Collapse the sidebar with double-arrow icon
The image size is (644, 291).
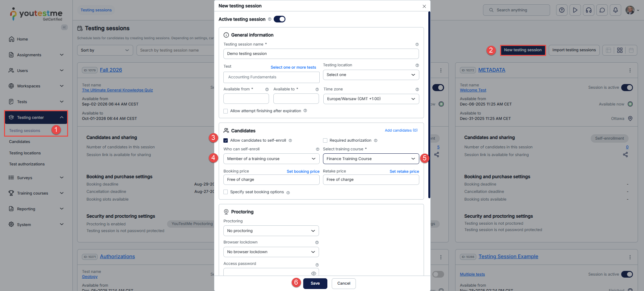pos(64,27)
